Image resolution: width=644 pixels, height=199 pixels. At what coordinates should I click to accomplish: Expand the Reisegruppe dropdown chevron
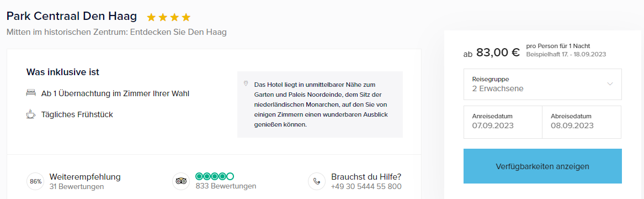tap(610, 84)
